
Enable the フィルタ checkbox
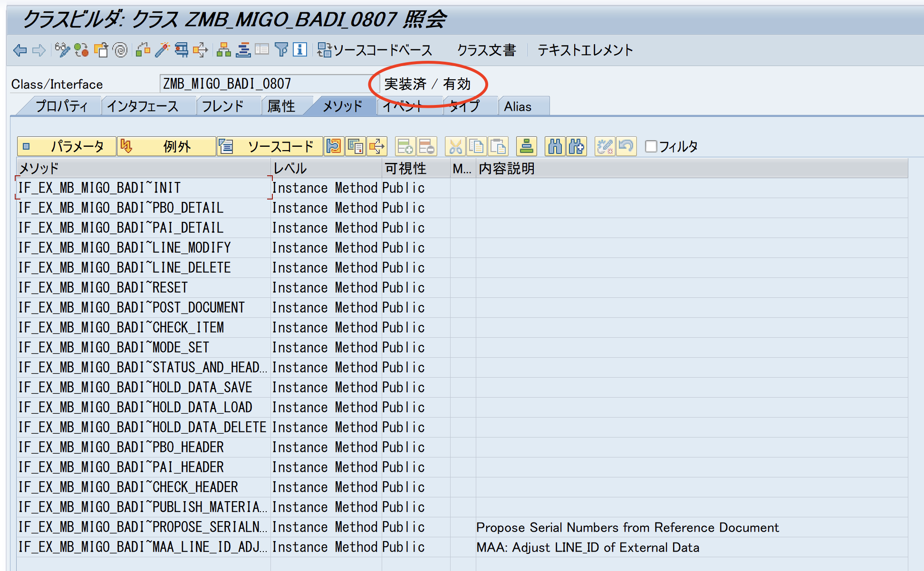coord(651,146)
